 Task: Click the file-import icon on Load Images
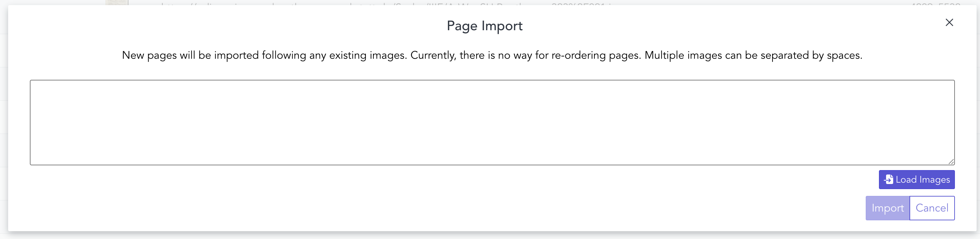(x=889, y=180)
